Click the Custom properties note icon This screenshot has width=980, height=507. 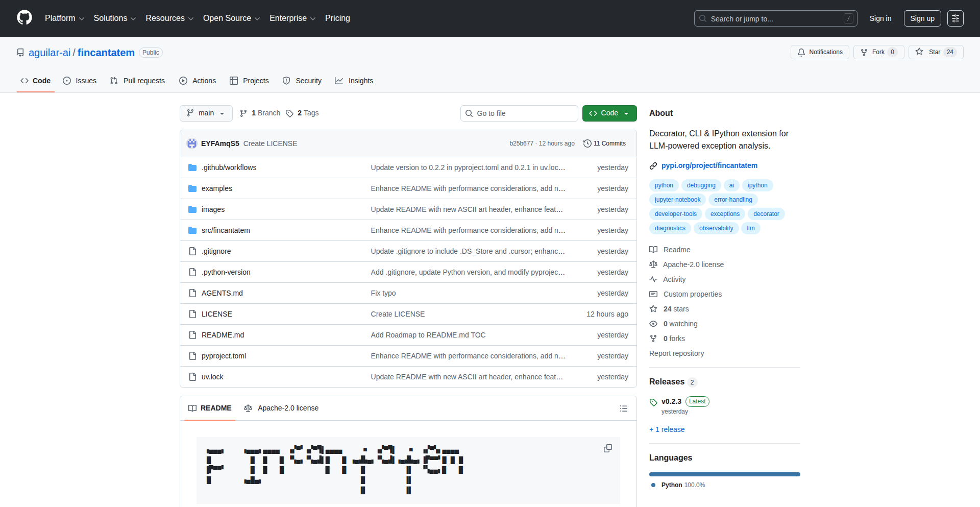click(653, 294)
